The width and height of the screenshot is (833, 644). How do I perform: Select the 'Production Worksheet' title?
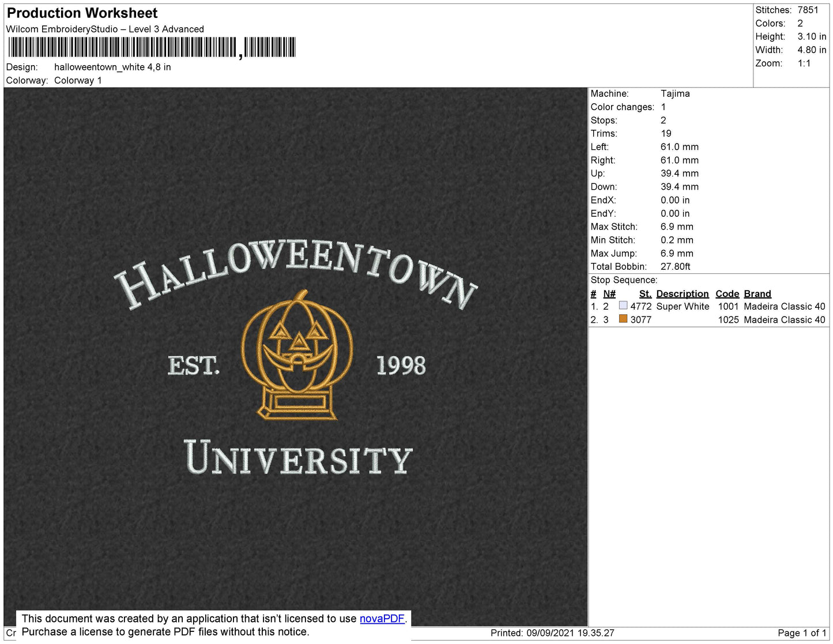[82, 13]
